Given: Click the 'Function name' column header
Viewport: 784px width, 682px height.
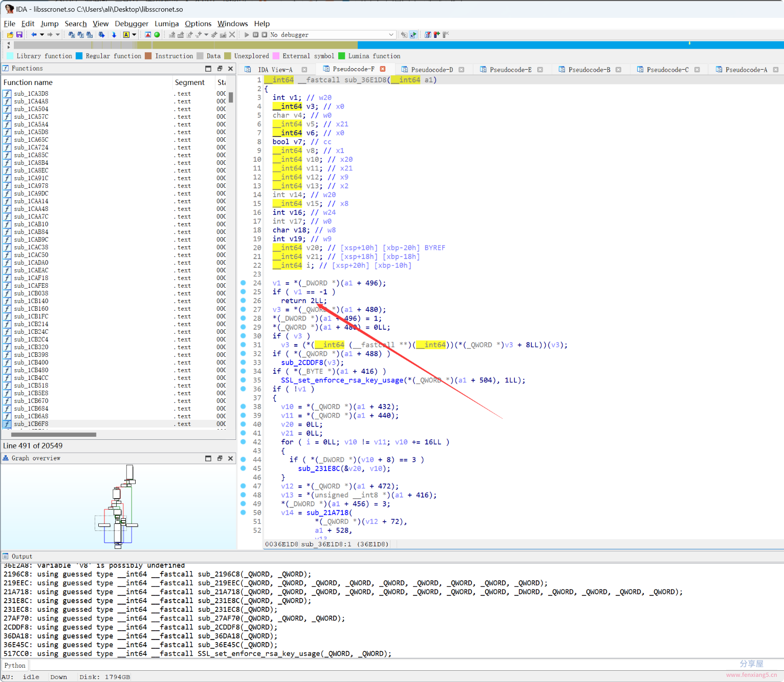Looking at the screenshot, I should coord(87,82).
